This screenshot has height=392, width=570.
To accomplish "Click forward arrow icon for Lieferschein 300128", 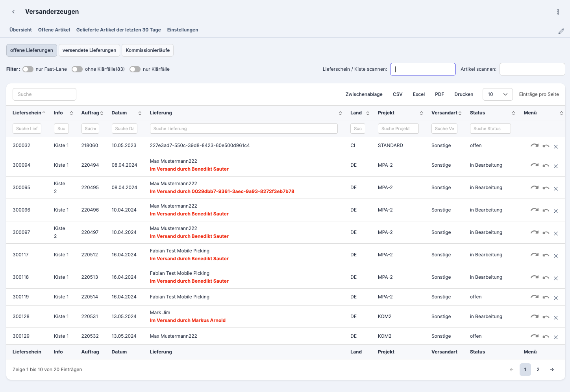I will pyautogui.click(x=534, y=317).
